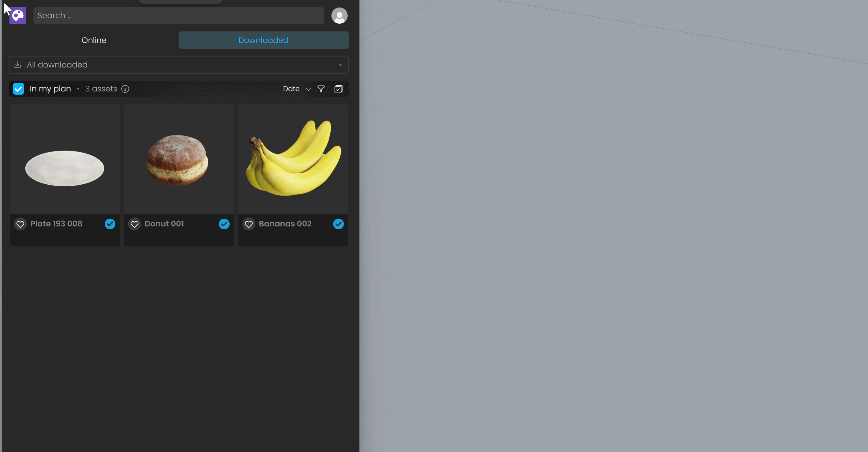
Task: Click the Plate 193 008 asset name
Action: tap(56, 224)
